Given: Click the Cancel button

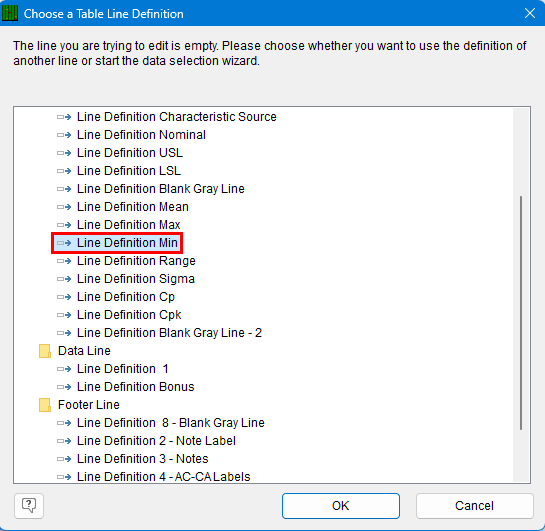Looking at the screenshot, I should tap(474, 506).
